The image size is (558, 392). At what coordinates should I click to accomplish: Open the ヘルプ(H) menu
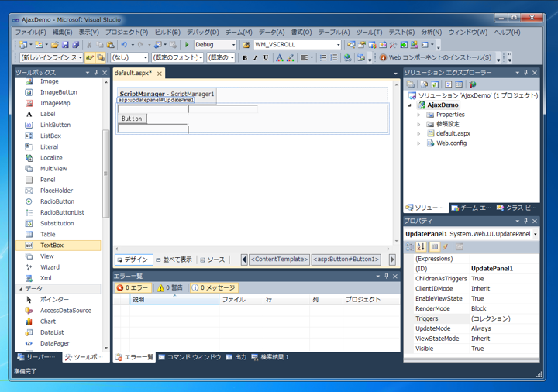point(507,33)
